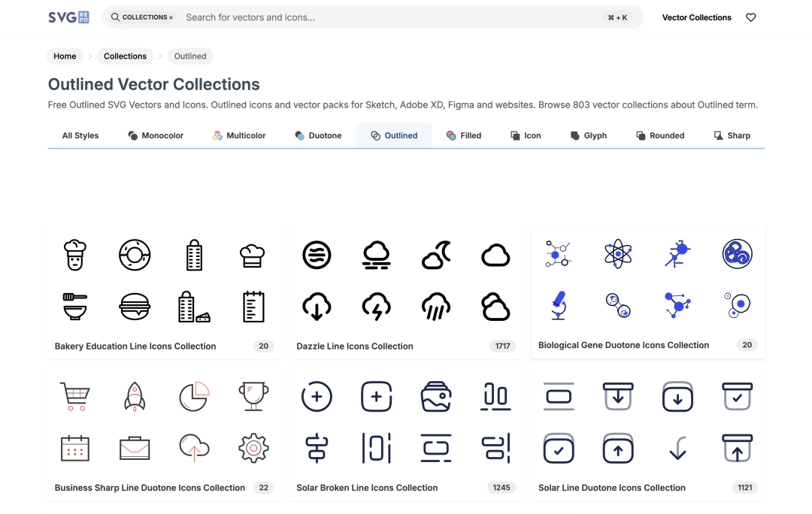This screenshot has height=514, width=812.
Task: Open Solar Broken Line Icons Collection title
Action: click(367, 488)
